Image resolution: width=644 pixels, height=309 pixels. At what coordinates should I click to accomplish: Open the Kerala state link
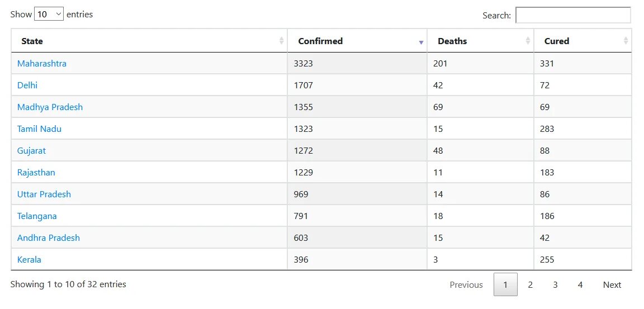(29, 260)
